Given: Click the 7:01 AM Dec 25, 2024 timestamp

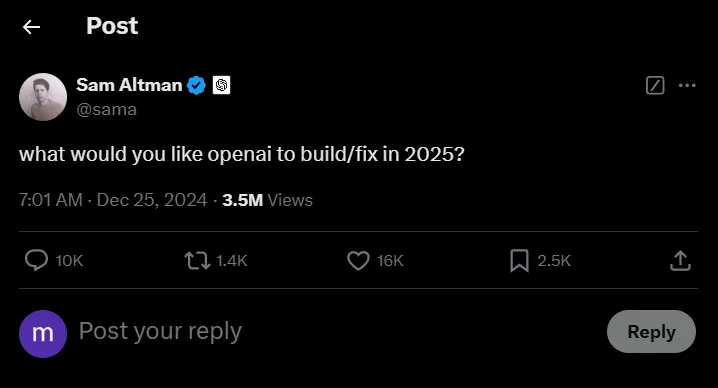Looking at the screenshot, I should [113, 200].
